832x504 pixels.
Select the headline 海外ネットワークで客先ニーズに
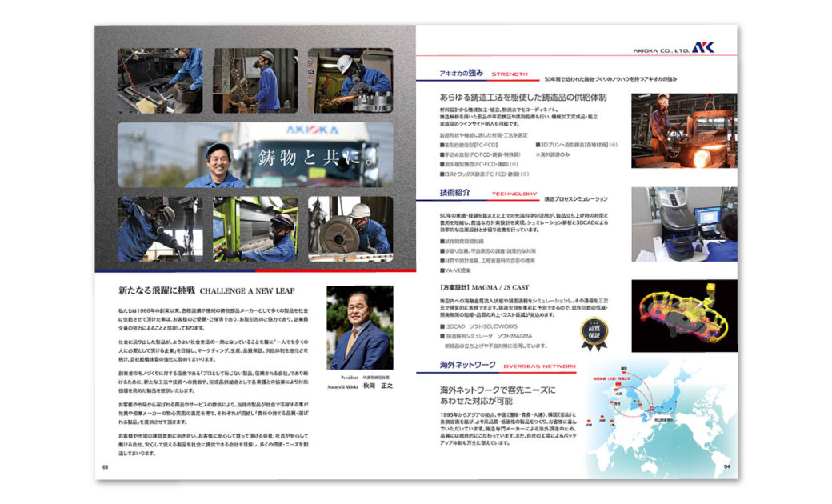pyautogui.click(x=497, y=390)
